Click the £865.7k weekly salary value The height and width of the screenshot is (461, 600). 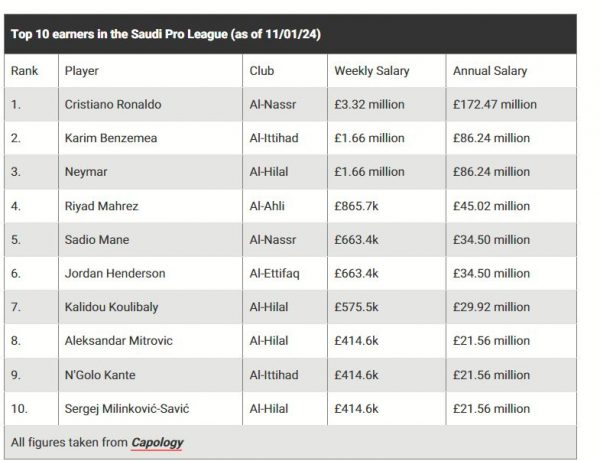click(x=359, y=207)
